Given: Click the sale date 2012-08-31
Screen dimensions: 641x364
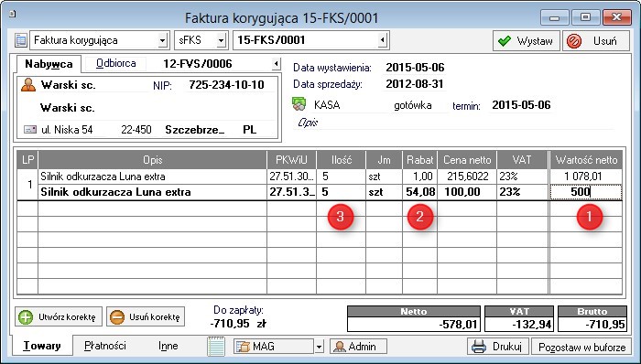Looking at the screenshot, I should [x=415, y=84].
